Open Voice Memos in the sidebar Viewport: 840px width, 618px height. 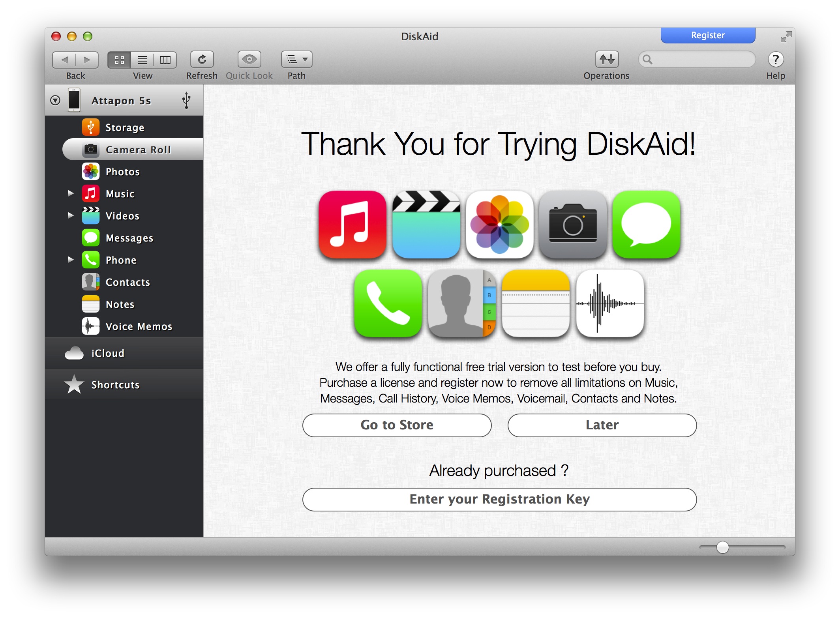[124, 326]
